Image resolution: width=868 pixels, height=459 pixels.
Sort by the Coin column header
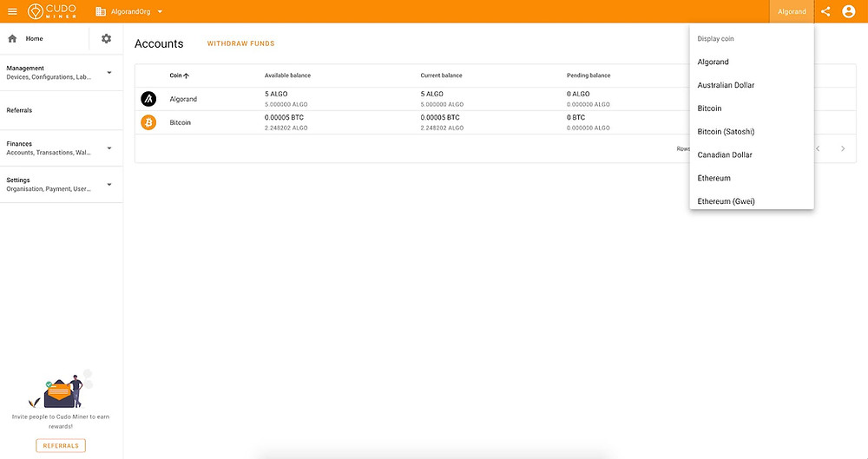[x=179, y=75]
